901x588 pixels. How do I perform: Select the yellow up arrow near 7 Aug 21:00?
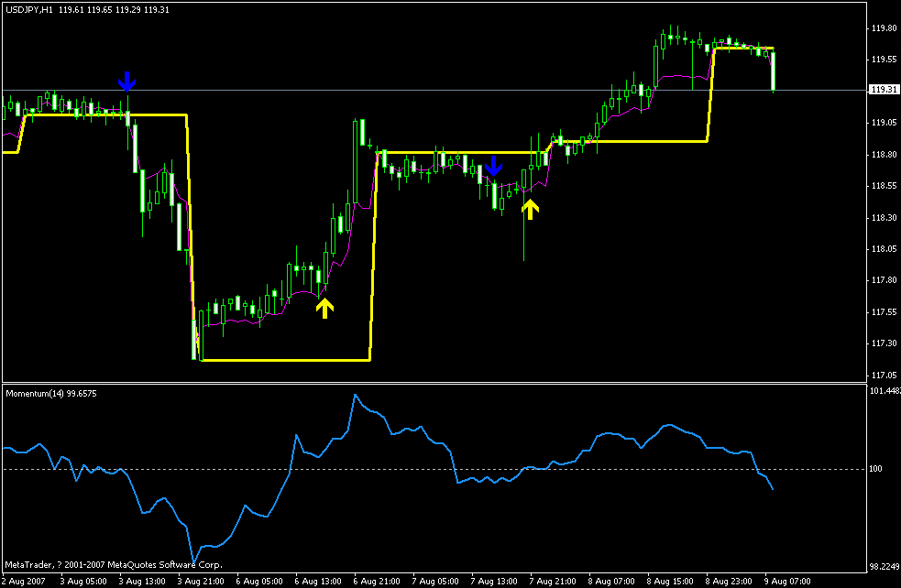[x=529, y=209]
